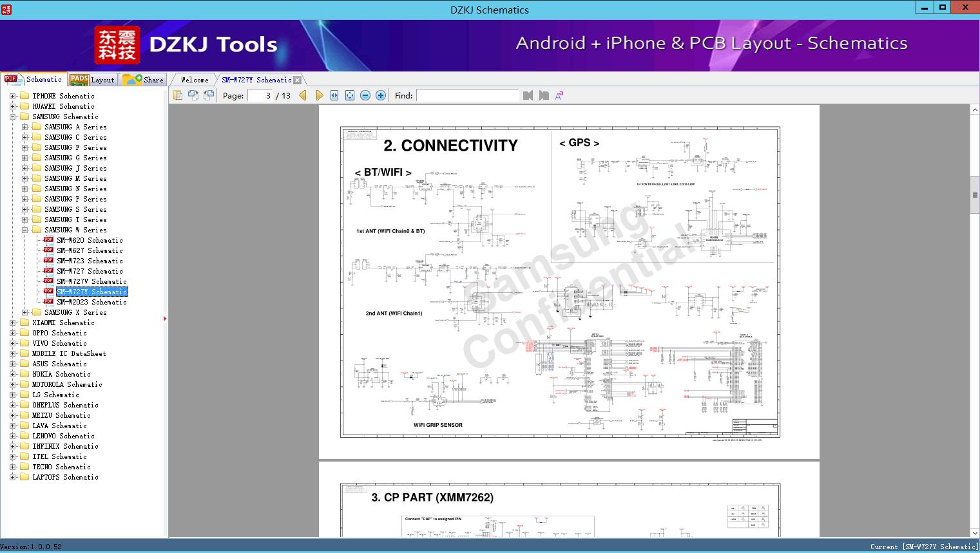This screenshot has height=553, width=980.
Task: Select the MOBILE IC DataSheet folder
Action: tap(69, 353)
